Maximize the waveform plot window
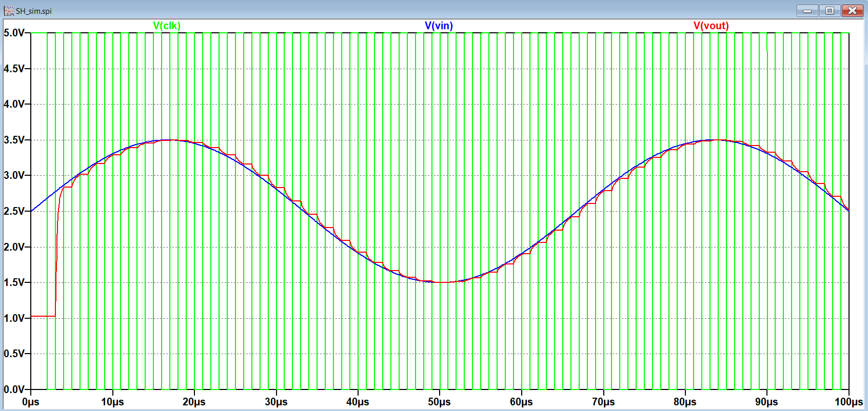 (x=830, y=11)
